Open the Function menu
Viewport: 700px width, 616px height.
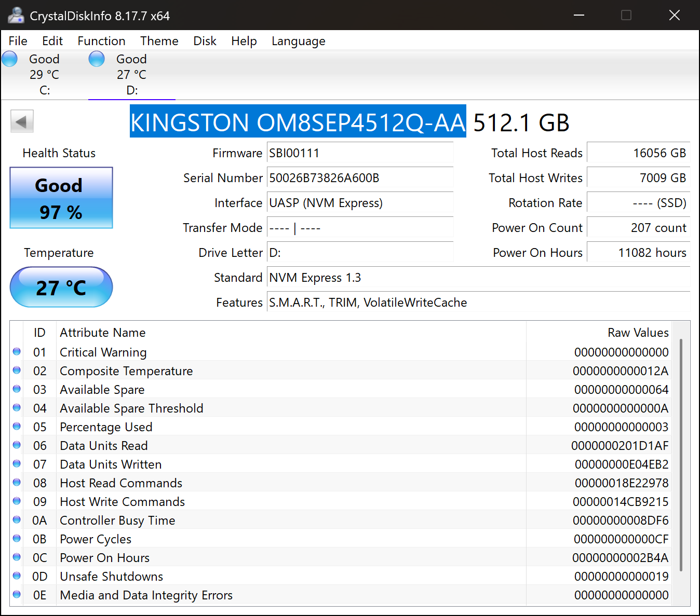pyautogui.click(x=101, y=41)
